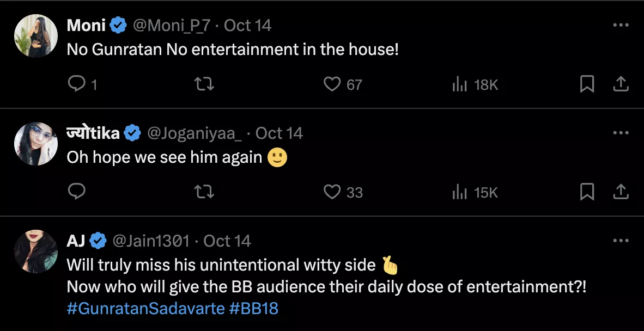Viewport: 644px width, 331px height.
Task: View analytics of Moni's 18K views tweet
Action: (460, 84)
